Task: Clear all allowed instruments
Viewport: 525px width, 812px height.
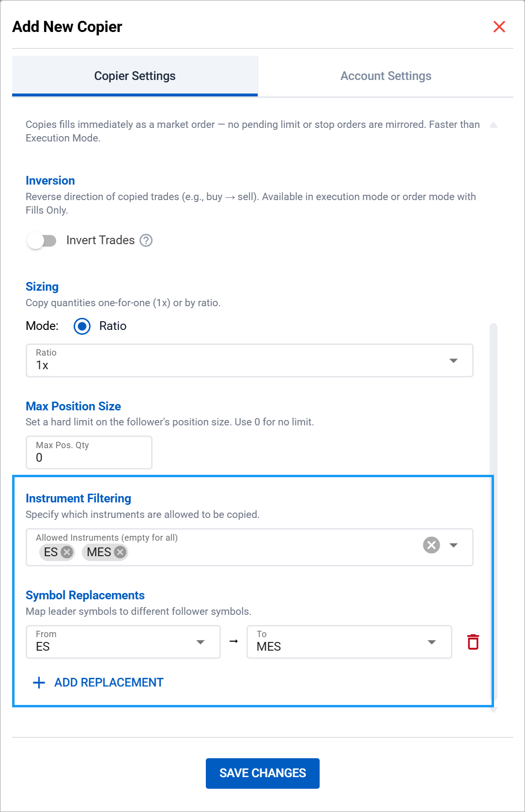Action: coord(431,545)
